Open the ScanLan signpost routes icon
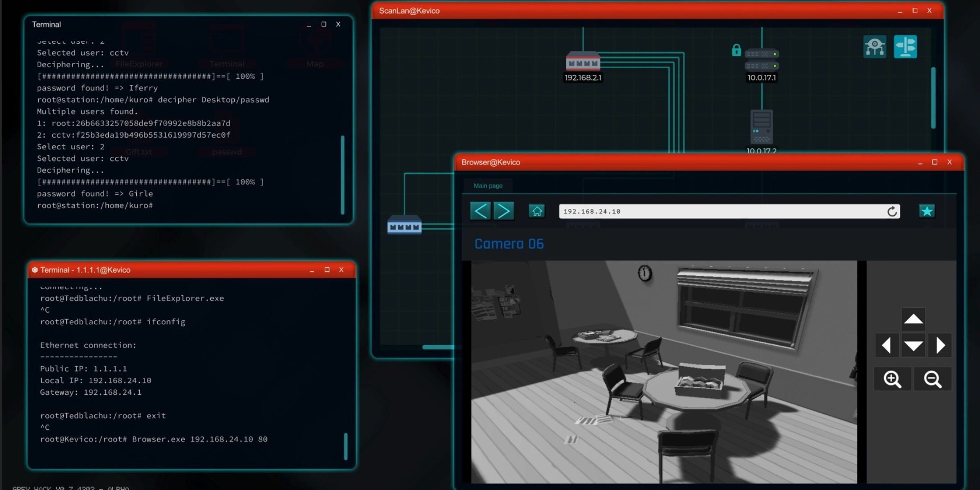Screen dimensions: 980x490 click(905, 47)
